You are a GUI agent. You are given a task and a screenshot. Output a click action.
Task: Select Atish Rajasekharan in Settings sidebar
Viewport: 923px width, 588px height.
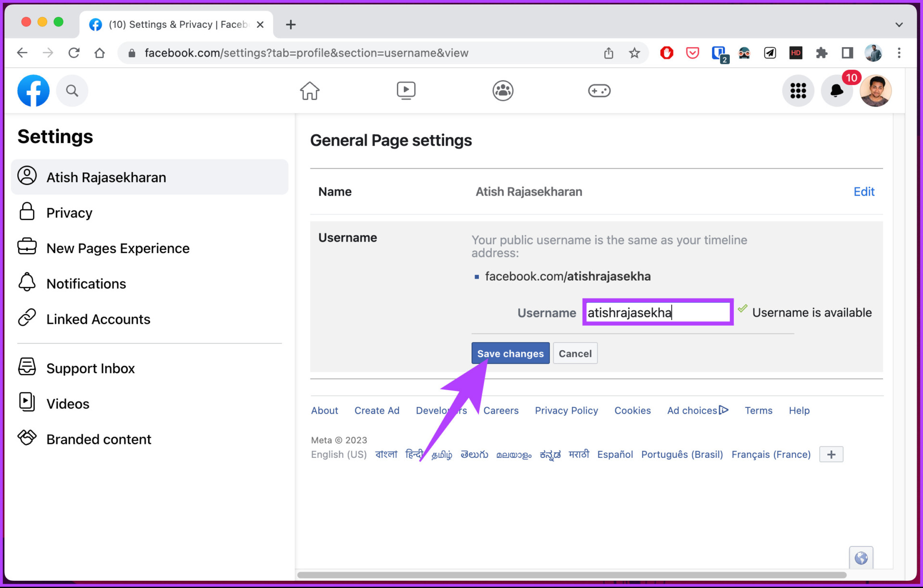pyautogui.click(x=150, y=177)
